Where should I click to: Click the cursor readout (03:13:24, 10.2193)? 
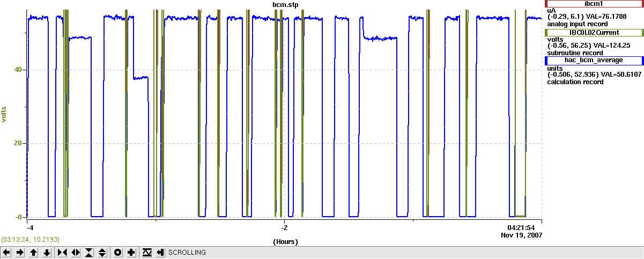(30, 239)
